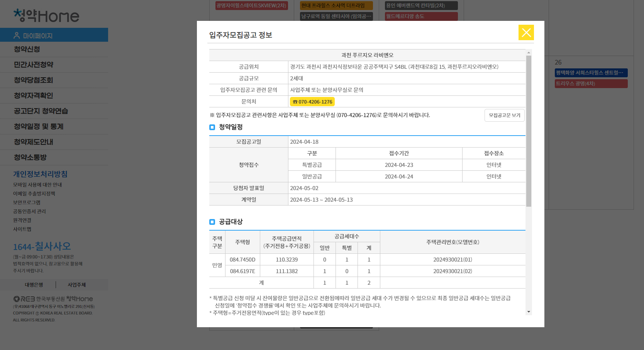Open 광명자이힐스테이트SKVIEW(2차) calendar entry
The height and width of the screenshot is (350, 644).
(251, 5)
